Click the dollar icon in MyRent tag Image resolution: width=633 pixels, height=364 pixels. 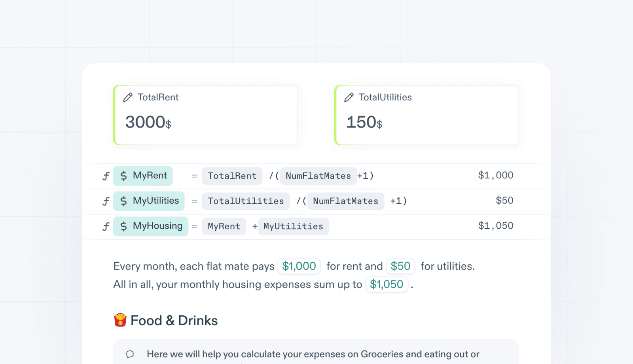pyautogui.click(x=124, y=176)
